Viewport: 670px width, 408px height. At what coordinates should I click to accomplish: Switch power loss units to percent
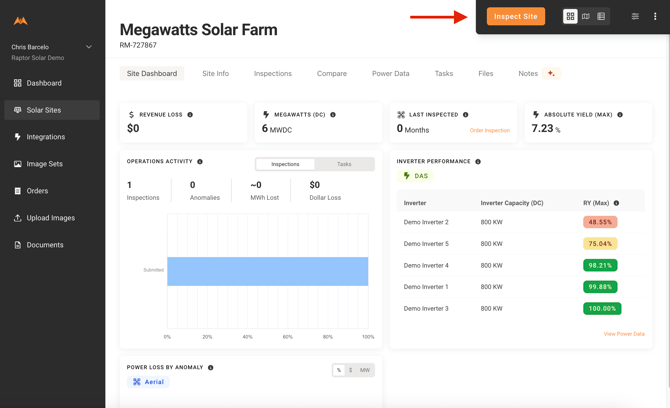point(339,370)
